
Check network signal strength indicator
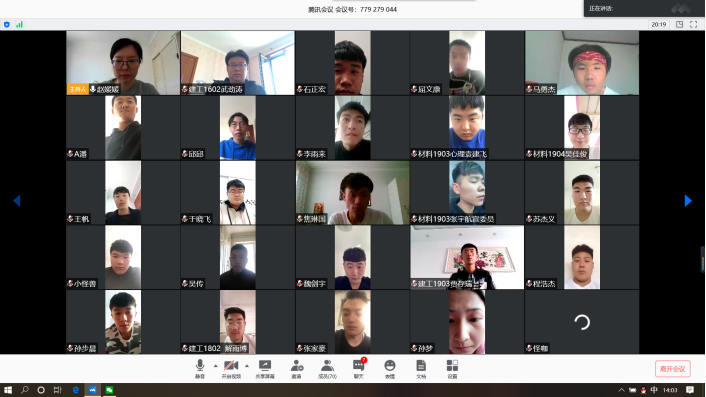pos(19,25)
